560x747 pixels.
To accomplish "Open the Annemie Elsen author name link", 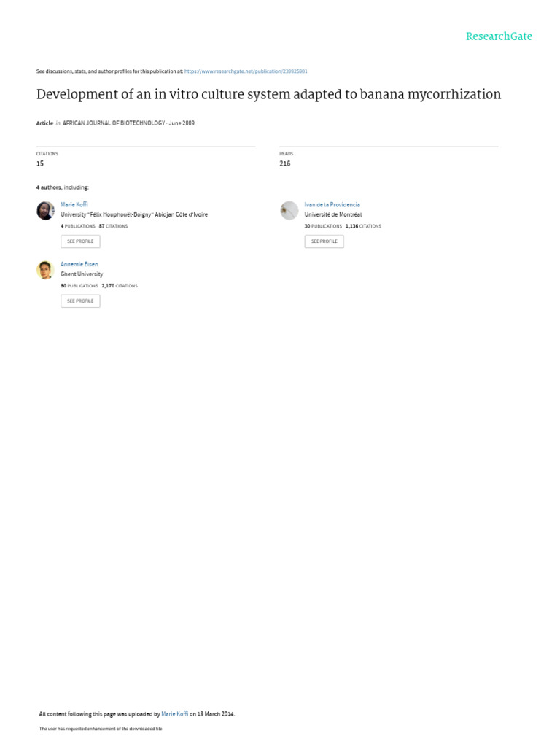I will pos(79,264).
